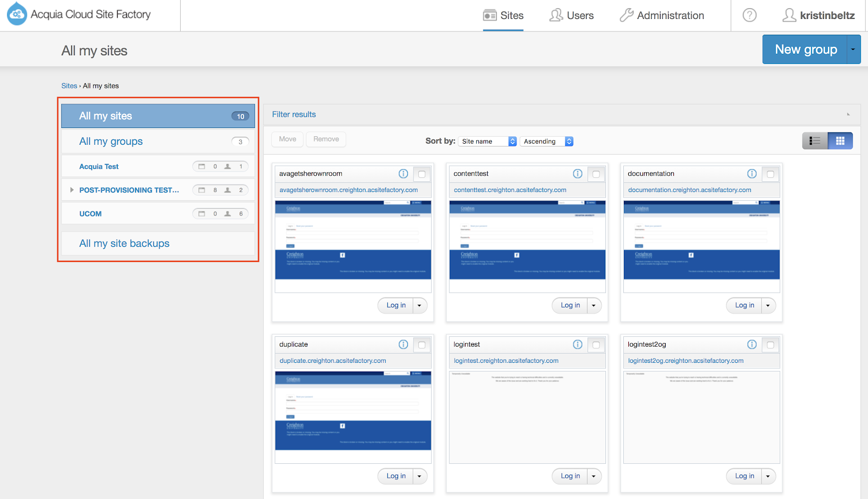Viewport: 868px width, 499px height.
Task: Open the Sort by Site name dropdown
Action: (x=487, y=141)
